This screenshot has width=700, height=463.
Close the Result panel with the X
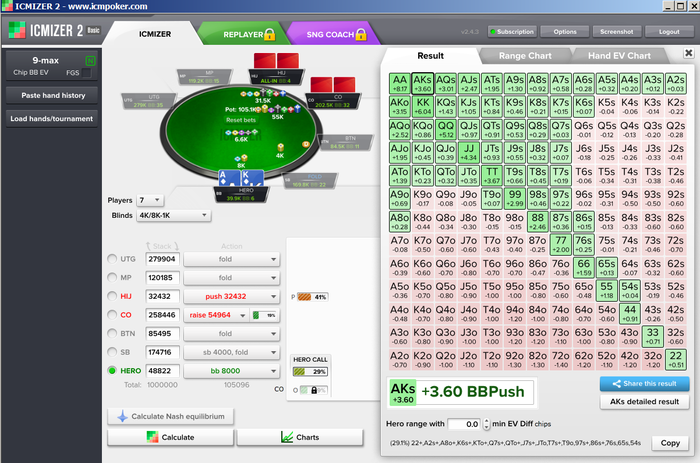click(688, 53)
